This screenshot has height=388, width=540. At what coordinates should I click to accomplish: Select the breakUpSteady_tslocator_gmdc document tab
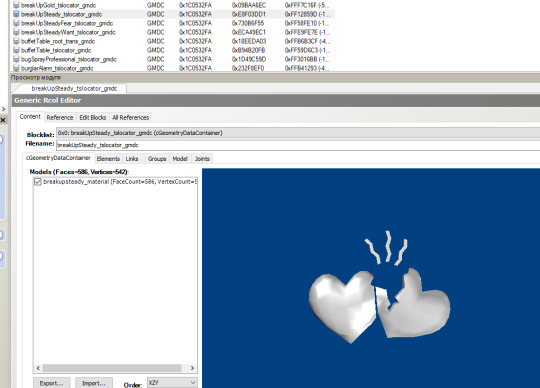(x=74, y=88)
